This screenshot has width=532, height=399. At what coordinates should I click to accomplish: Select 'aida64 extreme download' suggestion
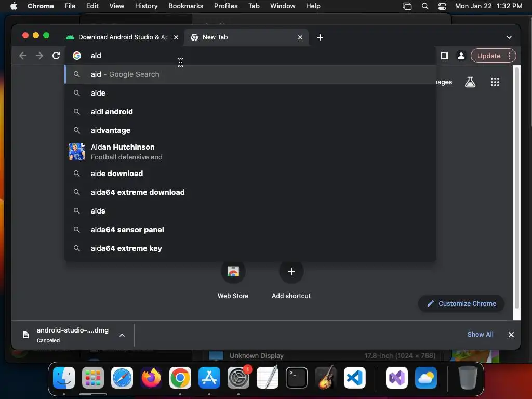[x=250, y=192]
